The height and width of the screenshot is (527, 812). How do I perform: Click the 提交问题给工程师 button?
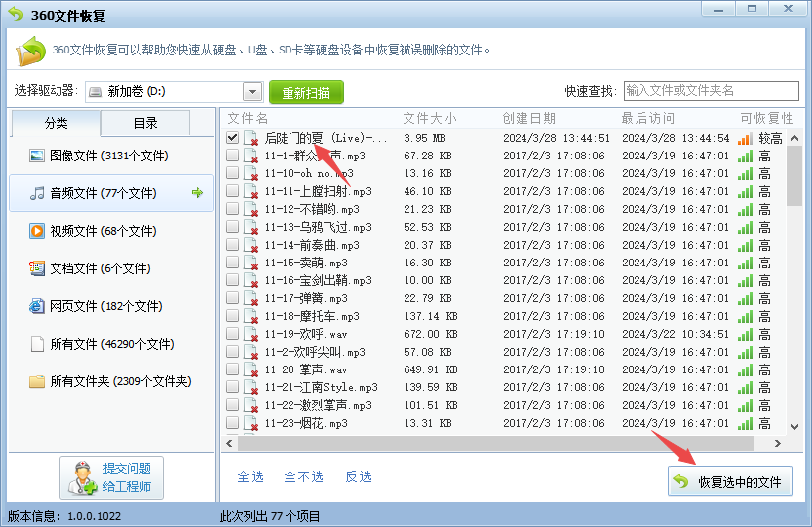click(111, 477)
